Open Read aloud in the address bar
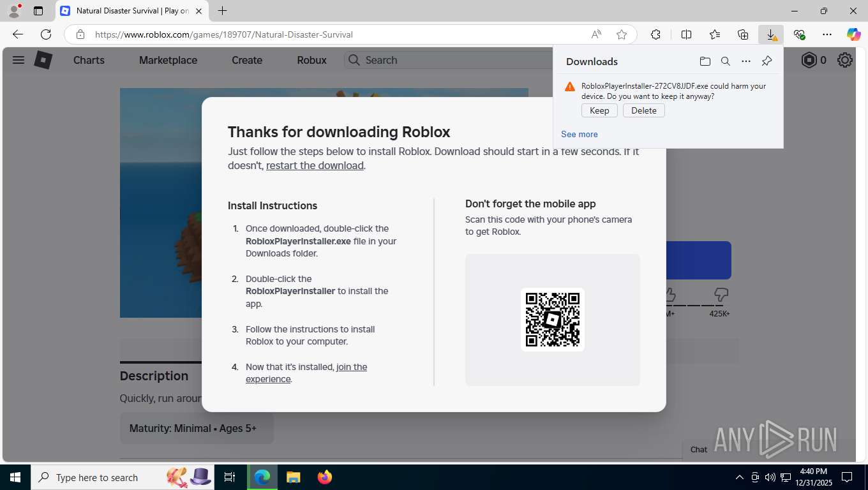 pos(596,34)
